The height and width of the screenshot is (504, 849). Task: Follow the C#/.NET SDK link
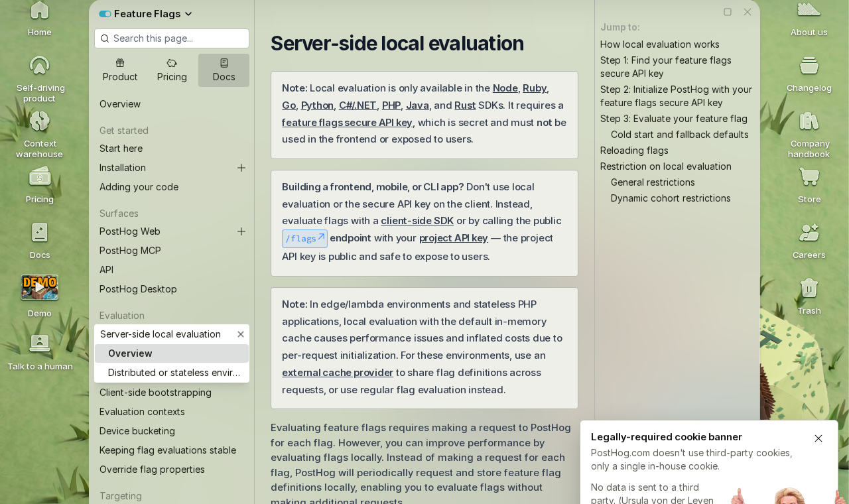click(358, 105)
